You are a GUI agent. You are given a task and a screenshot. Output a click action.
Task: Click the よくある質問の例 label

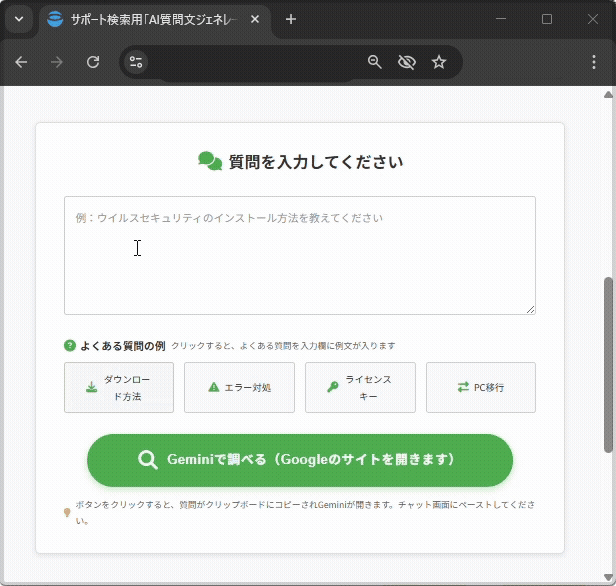[123, 346]
